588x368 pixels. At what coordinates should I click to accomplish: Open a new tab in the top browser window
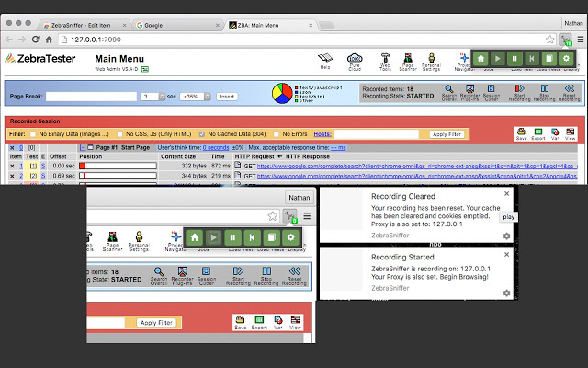[x=326, y=26]
